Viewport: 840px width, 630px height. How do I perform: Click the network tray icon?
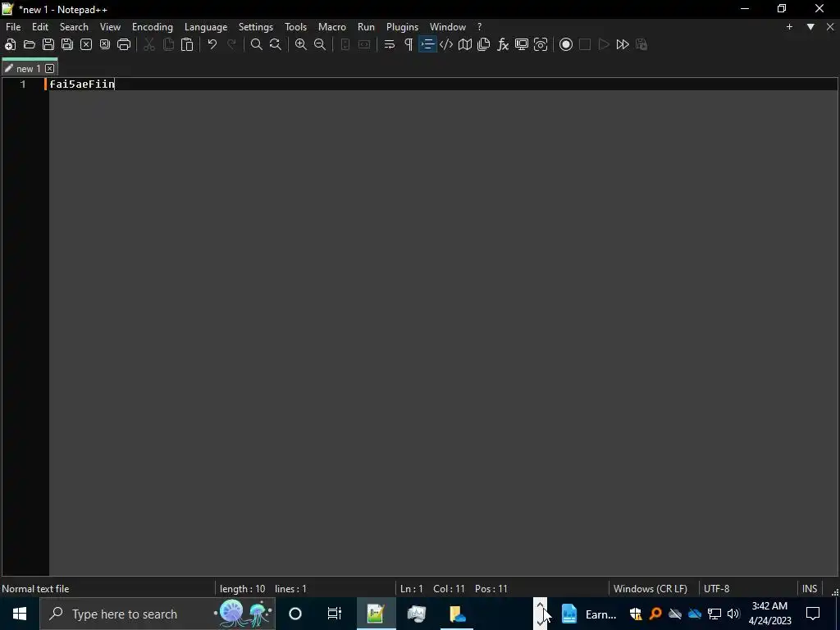coord(714,614)
